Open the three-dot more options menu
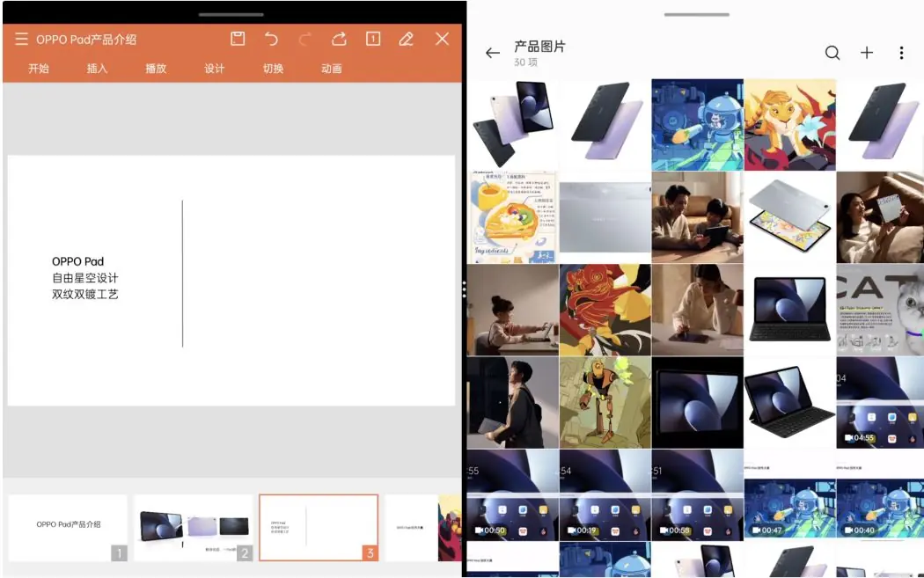 [x=901, y=53]
